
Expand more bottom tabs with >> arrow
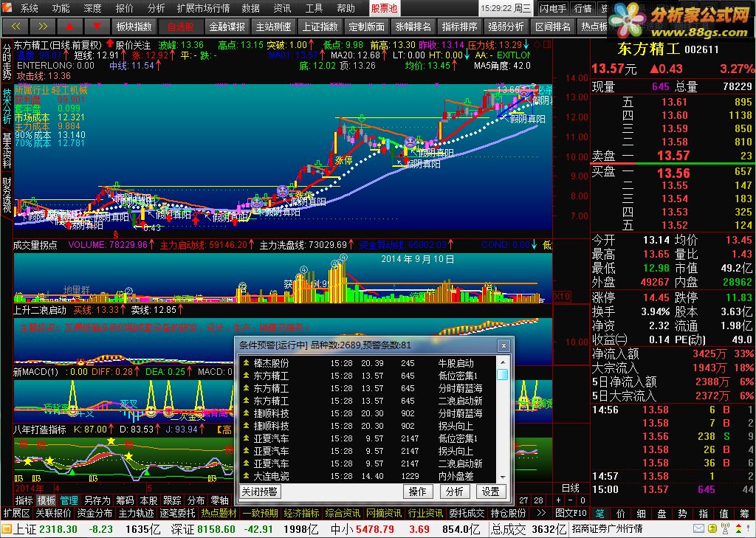click(541, 513)
